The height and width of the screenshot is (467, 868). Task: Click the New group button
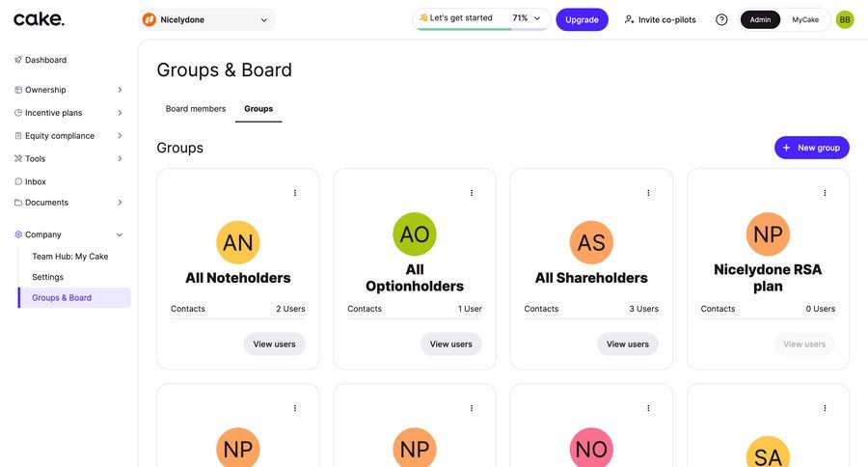click(x=811, y=148)
